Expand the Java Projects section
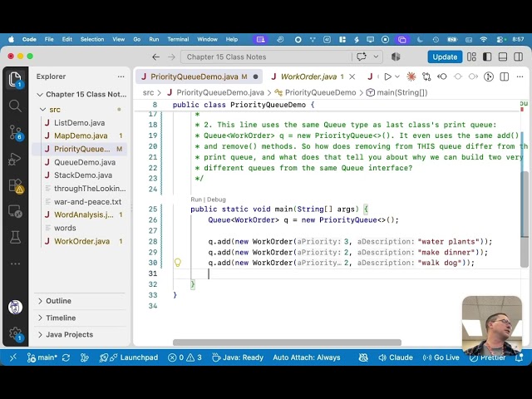Viewport: 532px width, 399px height. point(69,334)
